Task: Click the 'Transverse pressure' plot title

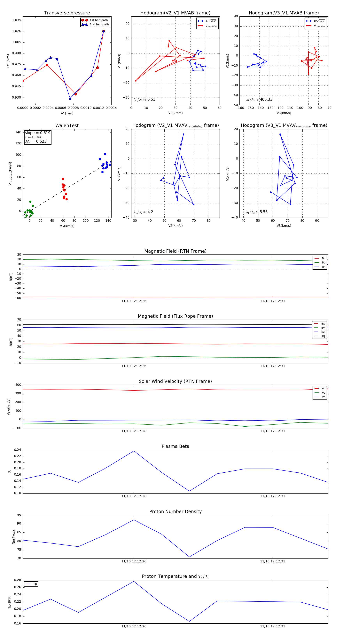Action: (x=67, y=13)
